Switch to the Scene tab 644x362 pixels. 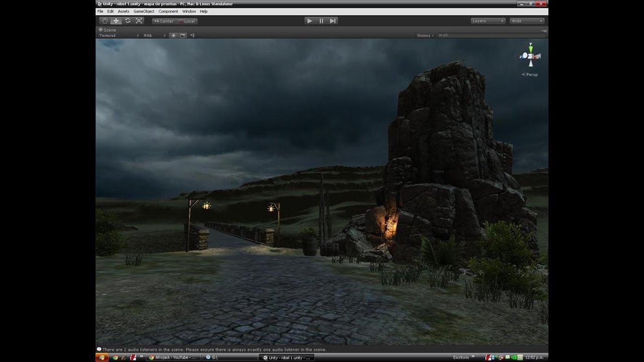pos(108,30)
